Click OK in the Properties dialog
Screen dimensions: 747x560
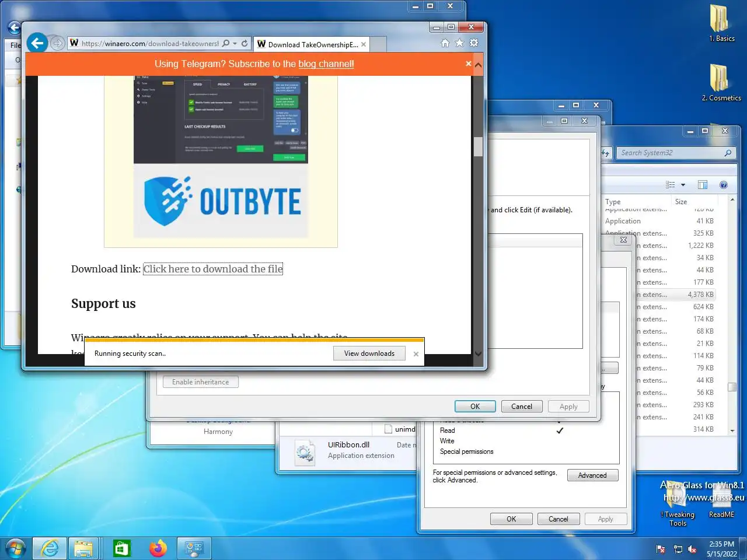pos(511,519)
